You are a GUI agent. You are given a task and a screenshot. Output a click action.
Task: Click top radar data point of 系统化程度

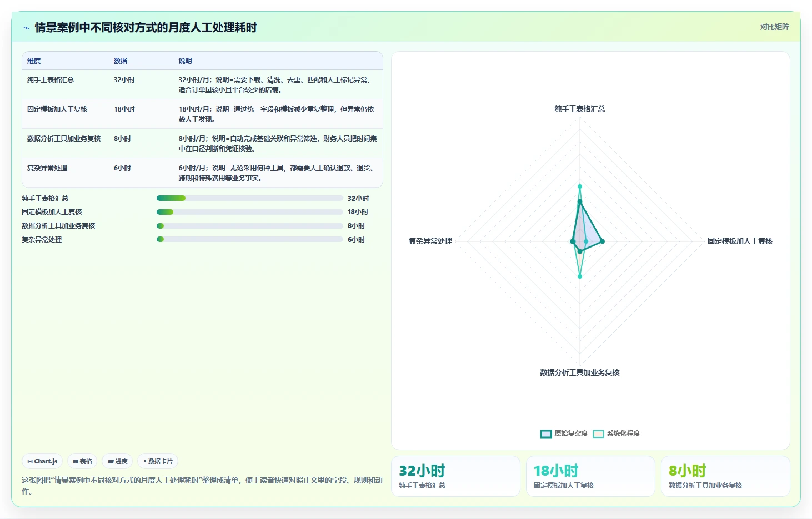point(580,187)
